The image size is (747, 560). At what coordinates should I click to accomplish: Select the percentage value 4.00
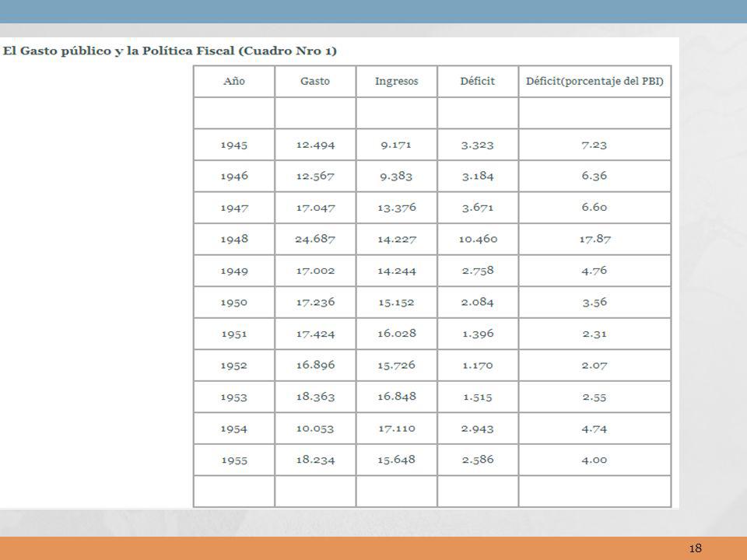coord(594,460)
